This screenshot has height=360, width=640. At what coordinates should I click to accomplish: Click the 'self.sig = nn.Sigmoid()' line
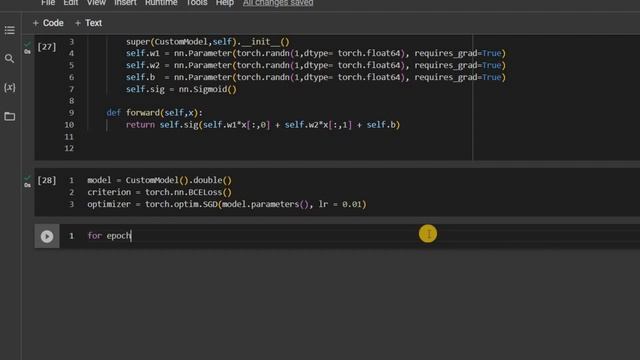[x=181, y=89]
